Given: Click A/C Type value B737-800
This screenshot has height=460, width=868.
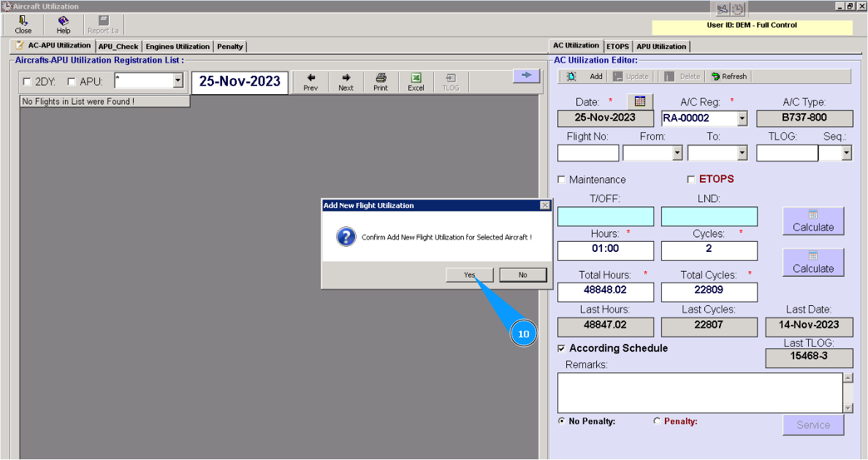Looking at the screenshot, I should click(804, 118).
